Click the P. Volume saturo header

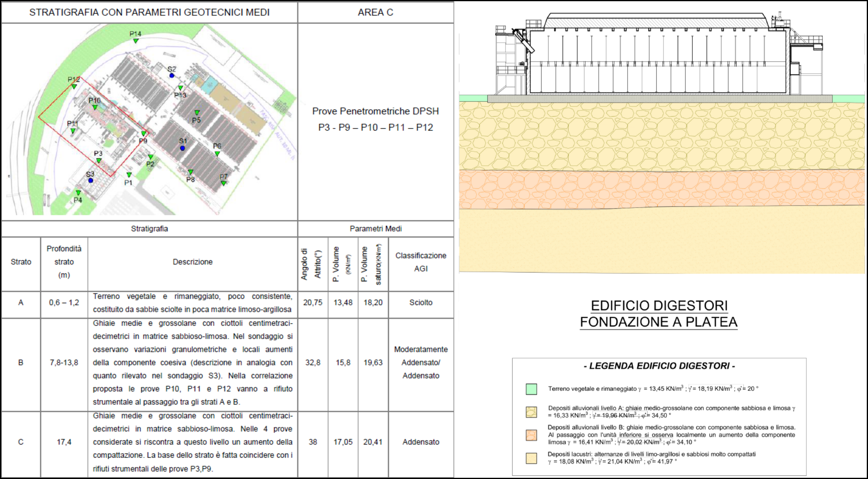click(x=372, y=264)
